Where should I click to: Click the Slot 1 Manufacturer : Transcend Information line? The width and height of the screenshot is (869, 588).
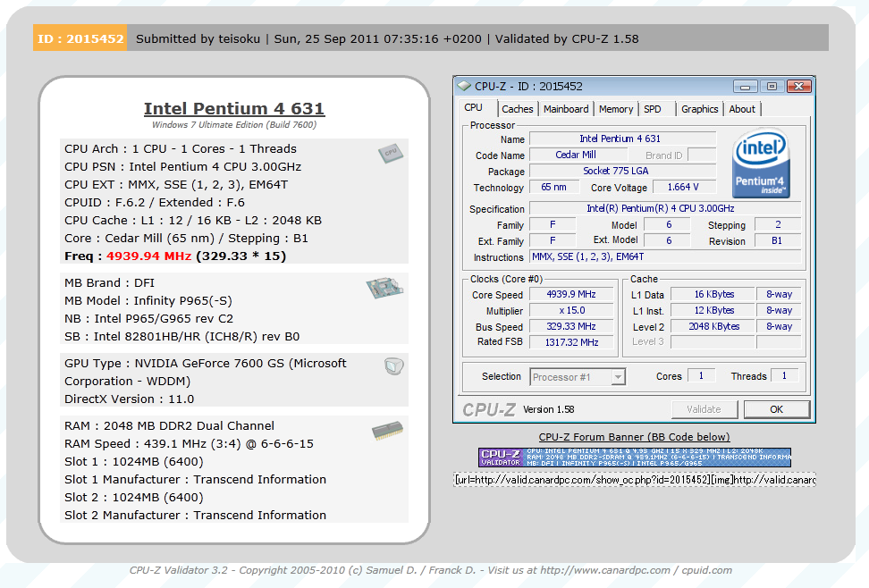[195, 479]
